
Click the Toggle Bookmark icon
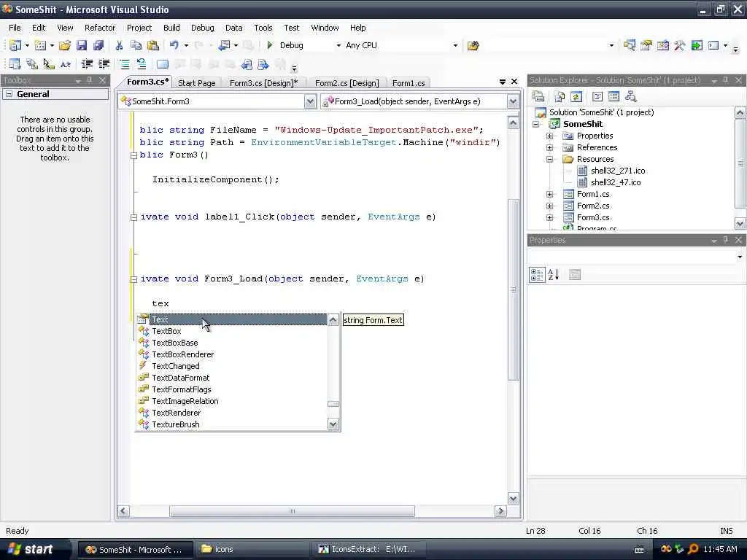click(163, 64)
